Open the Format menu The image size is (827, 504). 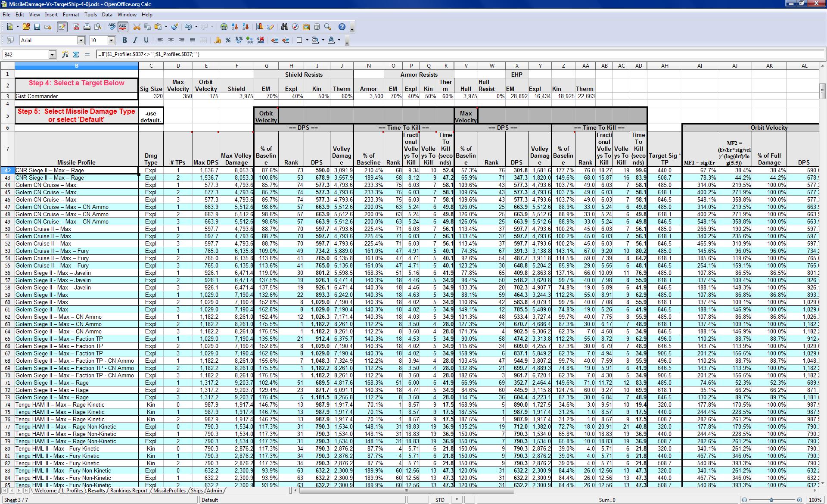[x=71, y=14]
